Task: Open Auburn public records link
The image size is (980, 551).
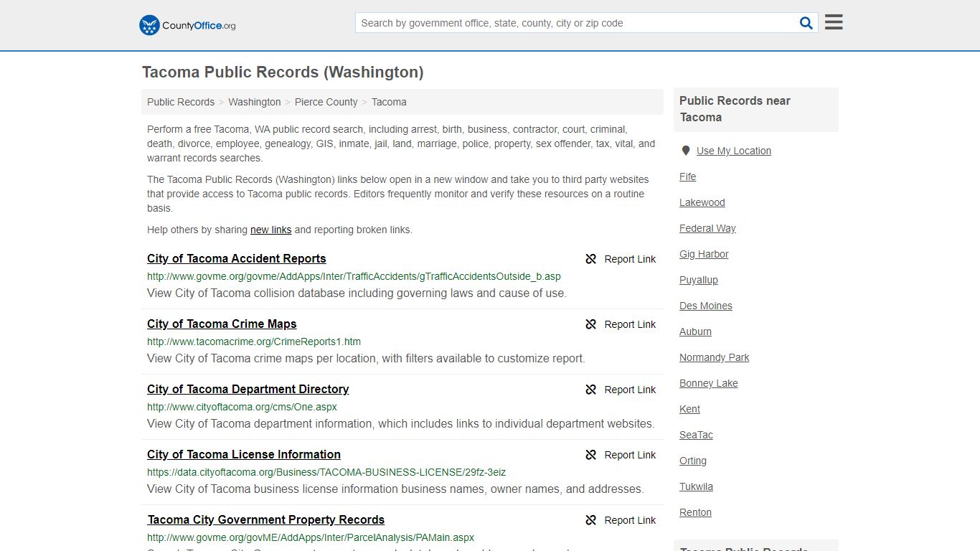Action: pyautogui.click(x=695, y=331)
